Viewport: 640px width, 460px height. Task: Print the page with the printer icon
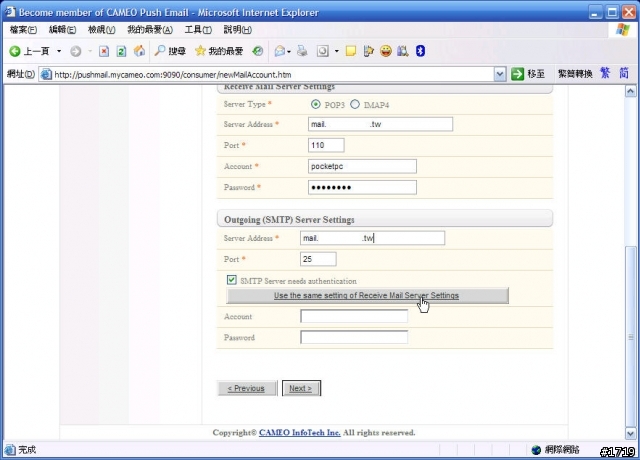(x=302, y=51)
